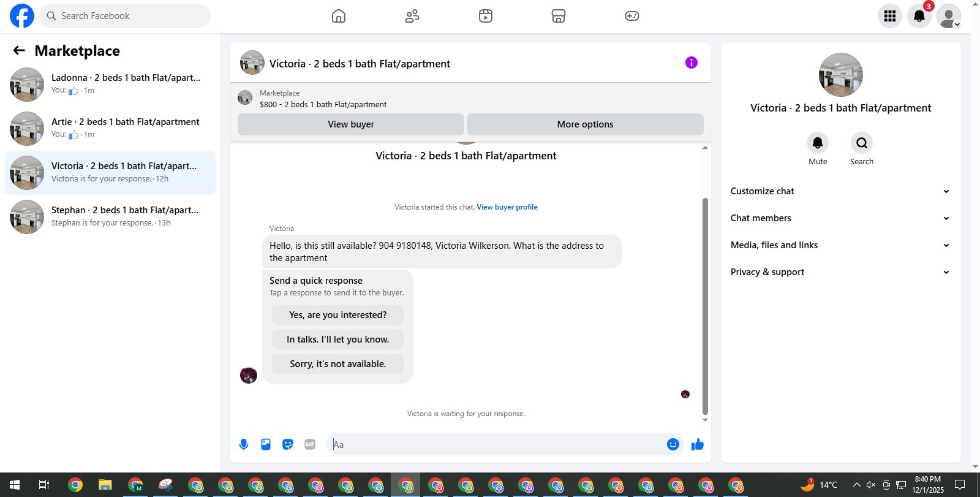Open the More options button
Viewport: 980px width, 497px height.
[x=585, y=124]
